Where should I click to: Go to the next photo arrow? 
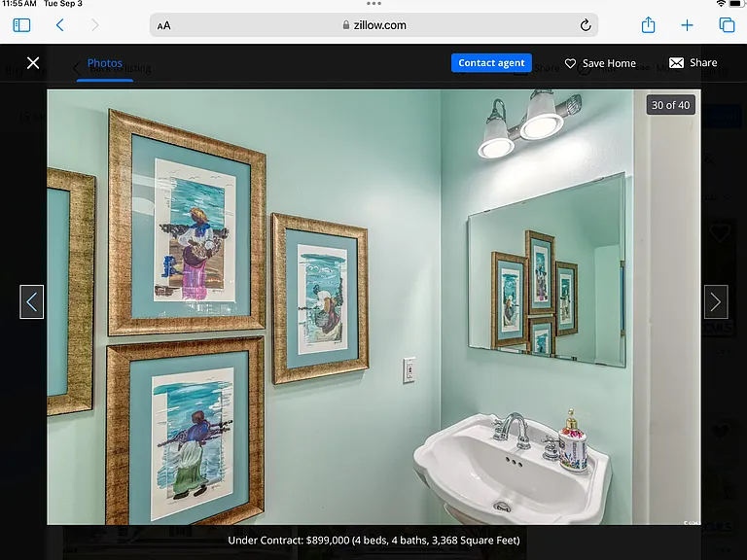point(716,302)
